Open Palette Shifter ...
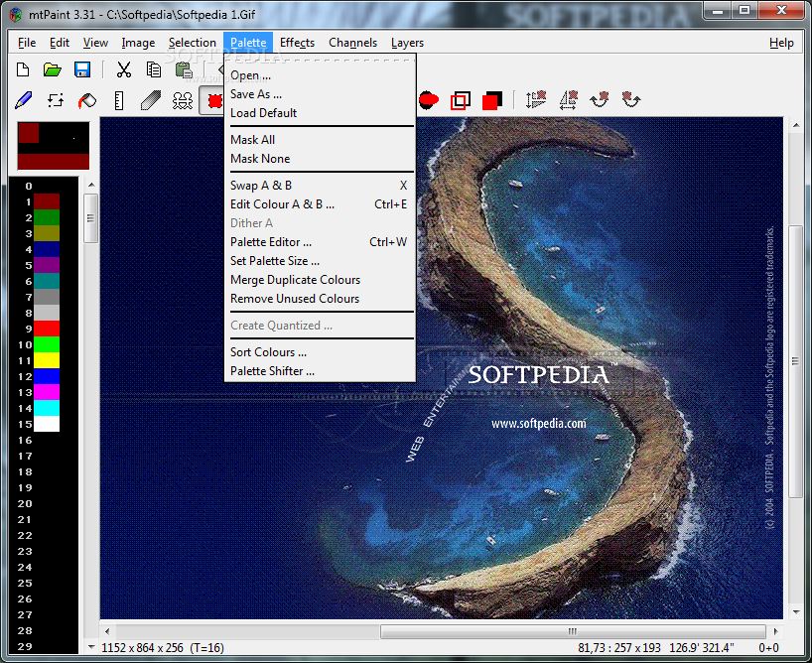 (320, 371)
